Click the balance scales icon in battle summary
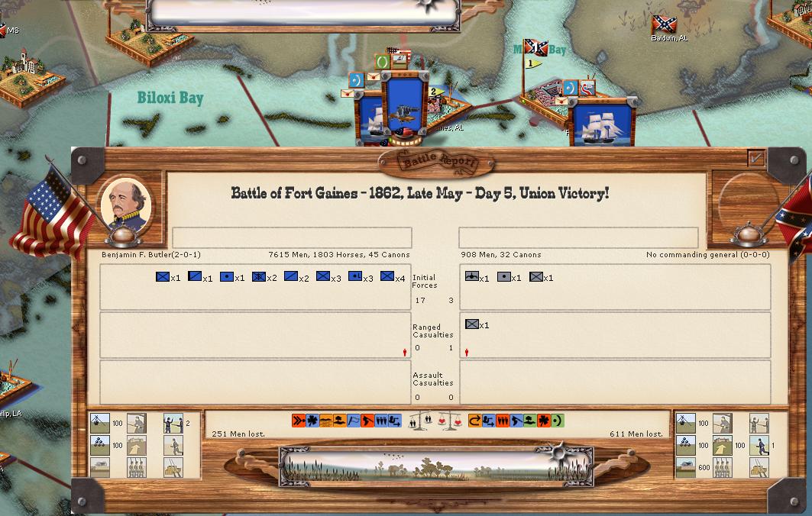Viewport: 812px width, 516px height. click(417, 421)
